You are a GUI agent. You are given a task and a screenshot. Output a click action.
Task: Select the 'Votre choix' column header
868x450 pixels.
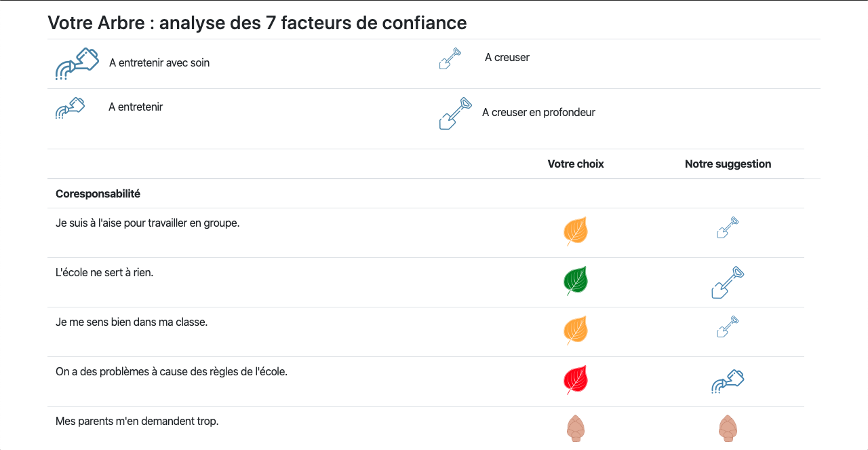(x=576, y=164)
